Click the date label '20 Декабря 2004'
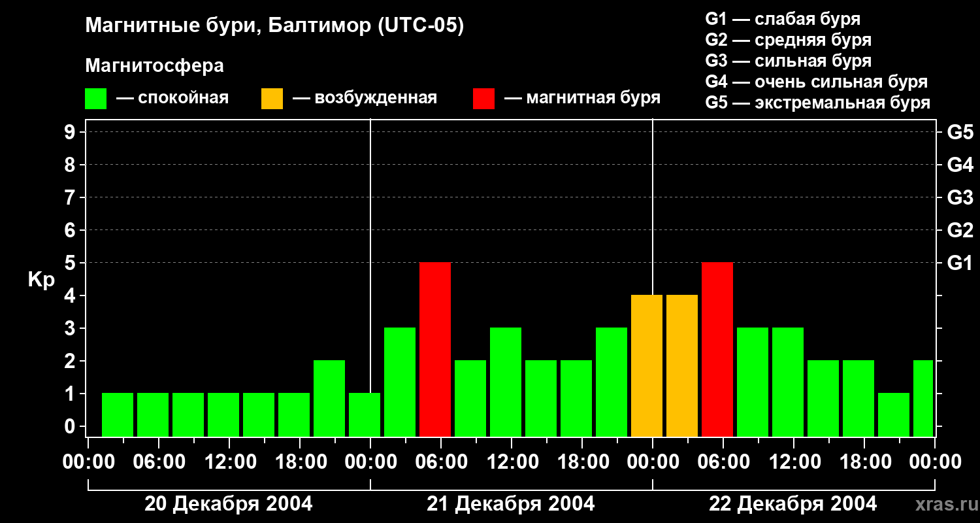 tap(229, 504)
